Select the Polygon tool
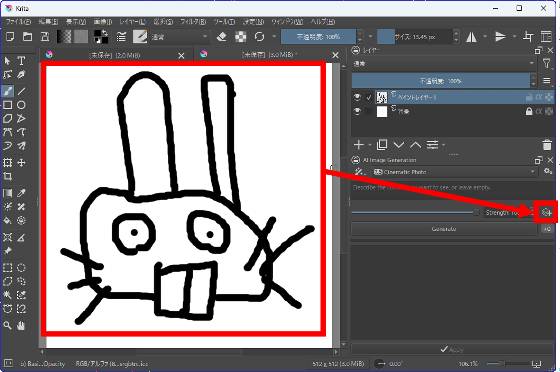 pos(8,119)
